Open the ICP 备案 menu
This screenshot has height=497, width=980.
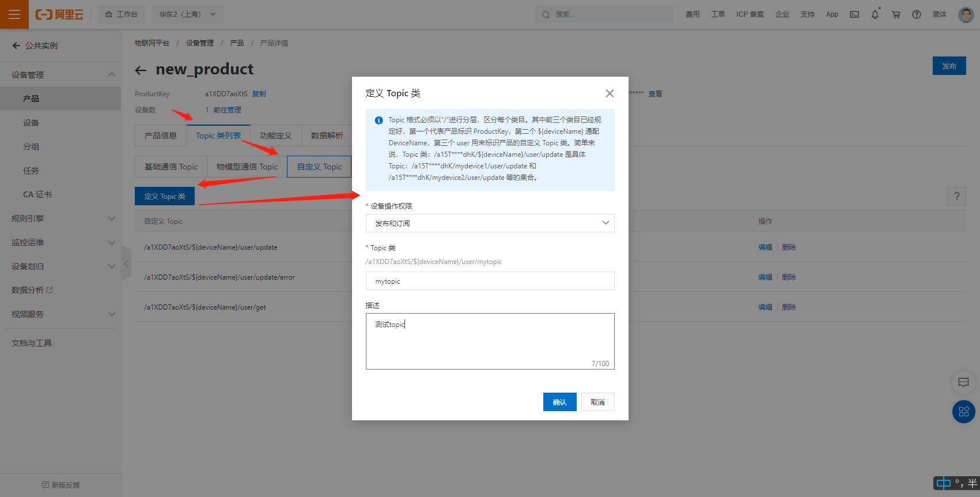[750, 14]
